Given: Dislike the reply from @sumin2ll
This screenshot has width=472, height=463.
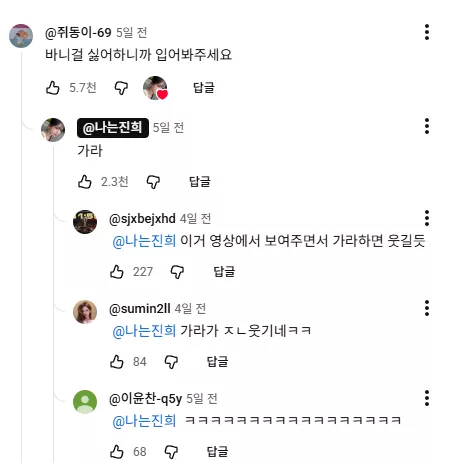Looking at the screenshot, I should (x=171, y=362).
